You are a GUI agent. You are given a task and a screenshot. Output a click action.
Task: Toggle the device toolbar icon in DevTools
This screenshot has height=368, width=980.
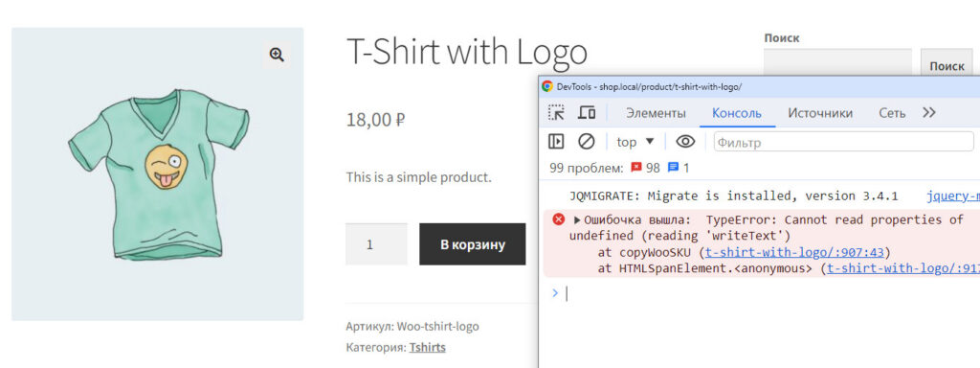(587, 113)
